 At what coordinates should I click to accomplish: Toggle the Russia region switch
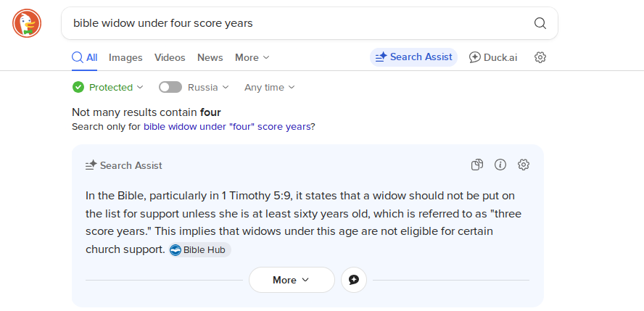point(170,87)
